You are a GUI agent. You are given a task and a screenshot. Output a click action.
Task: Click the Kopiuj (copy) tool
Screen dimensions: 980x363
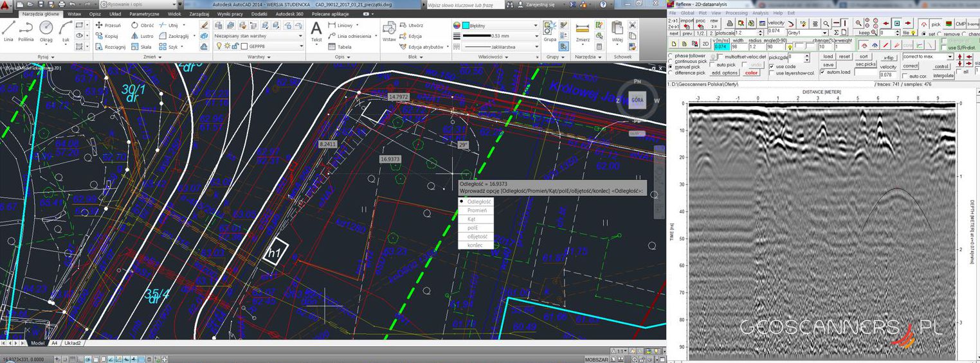click(x=107, y=36)
